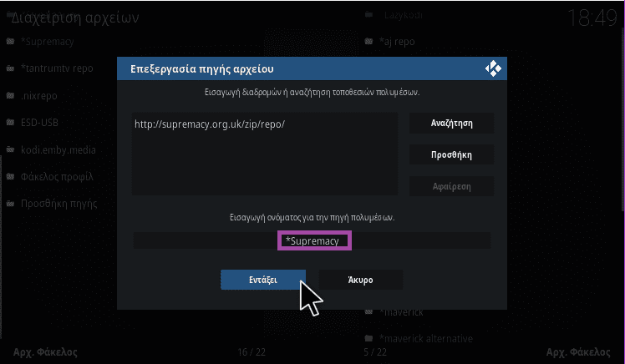This screenshot has width=625, height=364.
Task: Open Φάκελος προφίλ entry
Action: [57, 176]
